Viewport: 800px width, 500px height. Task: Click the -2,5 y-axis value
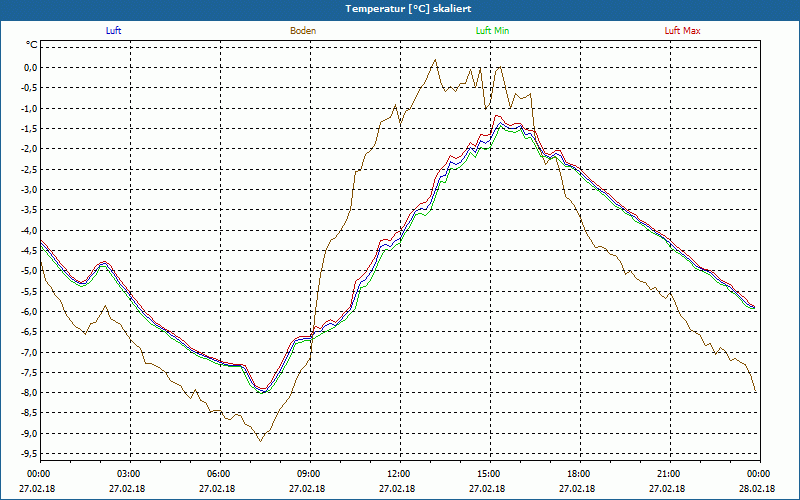tap(29, 169)
